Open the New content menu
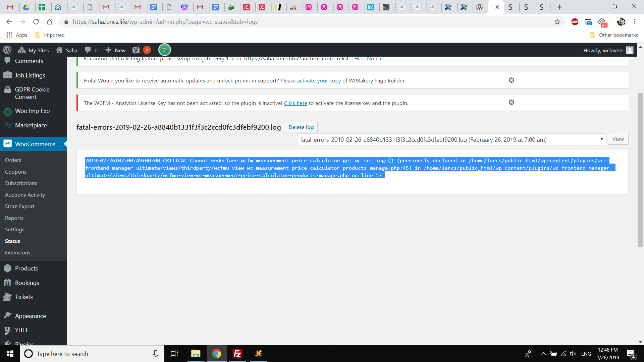This screenshot has height=362, width=644. tap(115, 50)
